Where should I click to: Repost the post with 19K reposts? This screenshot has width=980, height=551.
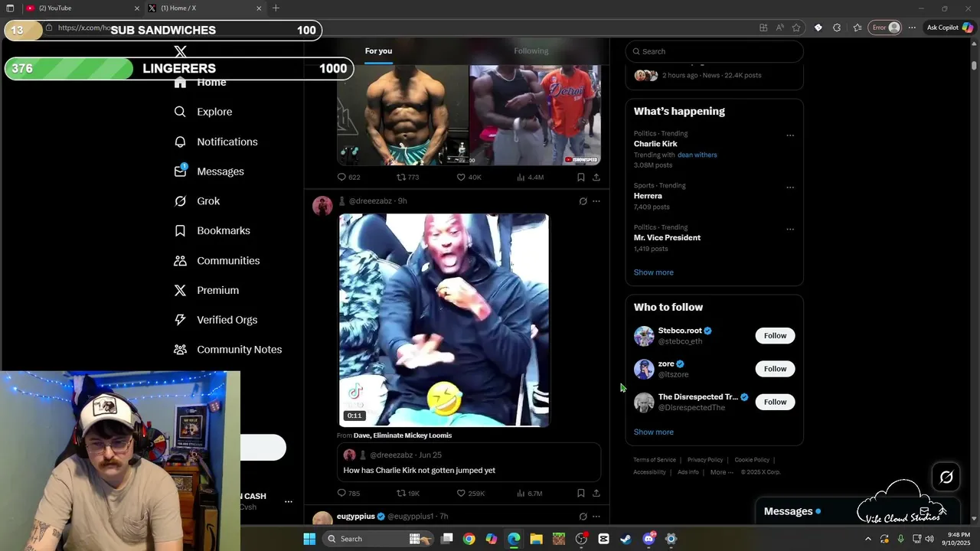pos(407,494)
